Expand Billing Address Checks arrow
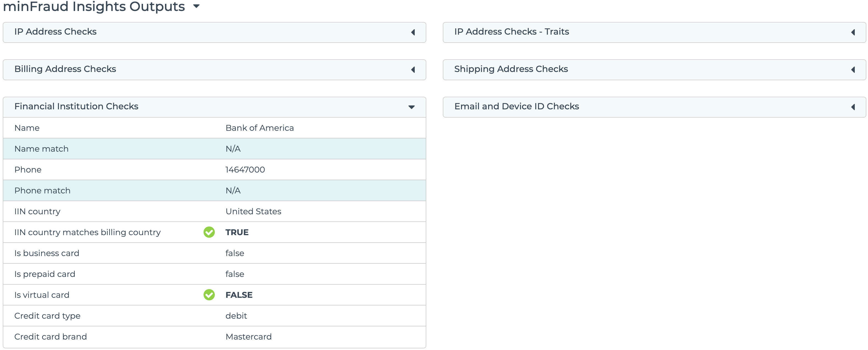Screen dimensions: 868x350 (413, 70)
